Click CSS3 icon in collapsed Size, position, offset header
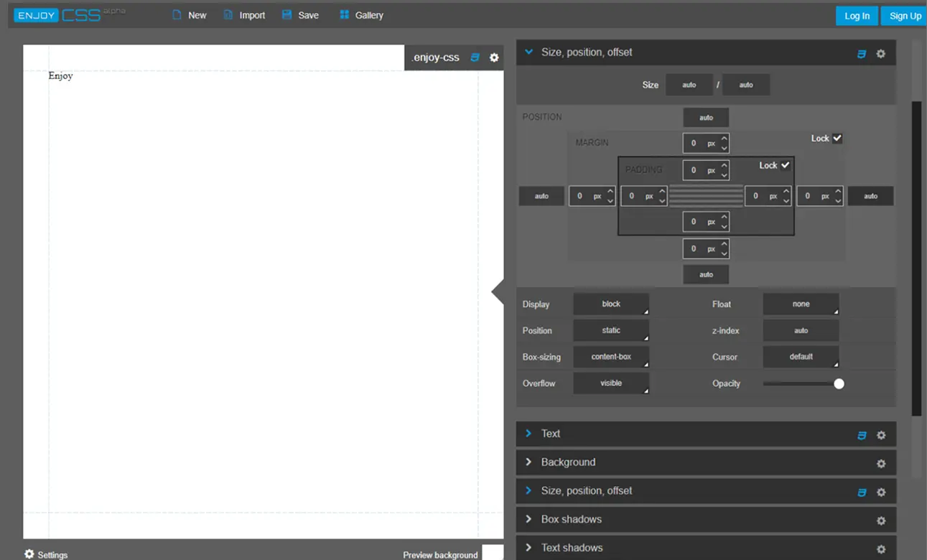 pos(862,492)
